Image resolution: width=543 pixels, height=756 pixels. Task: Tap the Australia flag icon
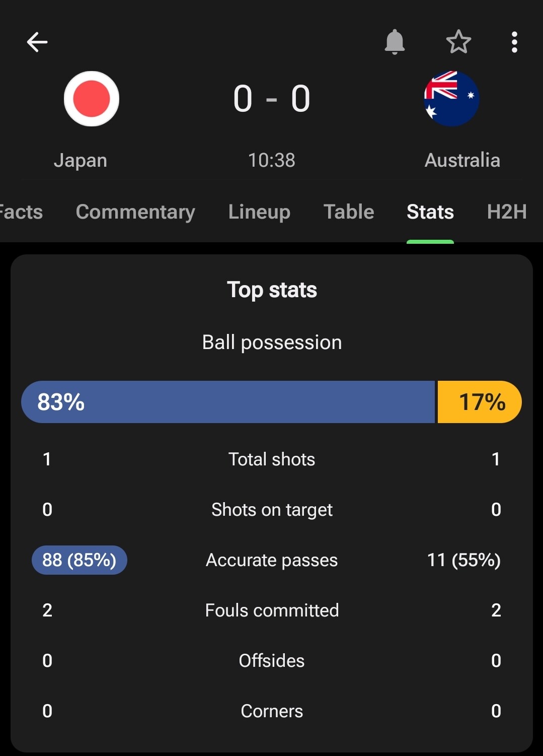[451, 99]
